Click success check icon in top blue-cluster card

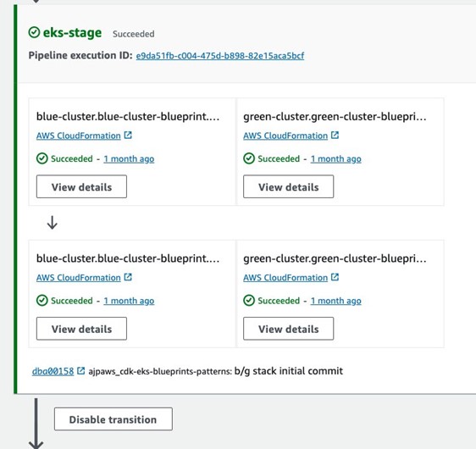tap(42, 158)
